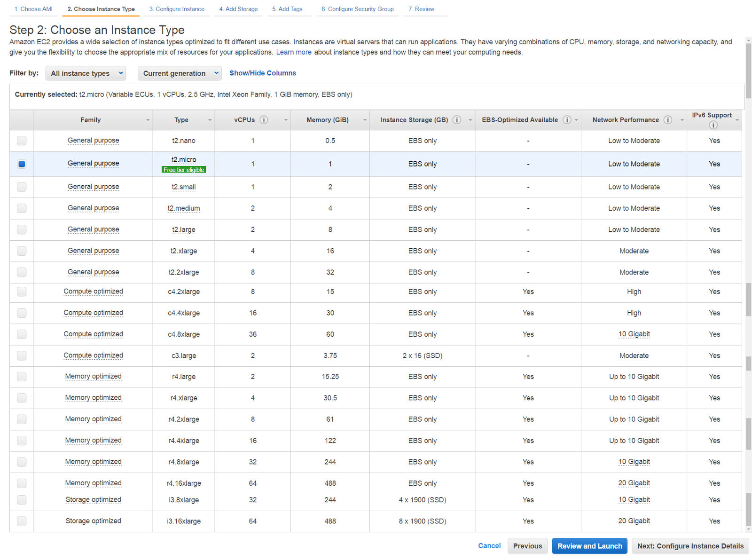
Task: Switch to the 3. Configure Instance tab
Action: pyautogui.click(x=177, y=9)
